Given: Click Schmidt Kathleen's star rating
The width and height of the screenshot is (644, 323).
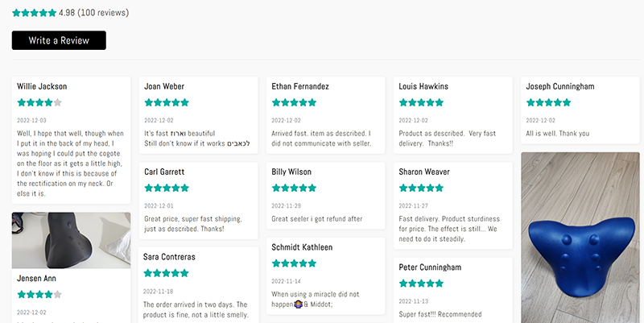Looking at the screenshot, I should [294, 263].
